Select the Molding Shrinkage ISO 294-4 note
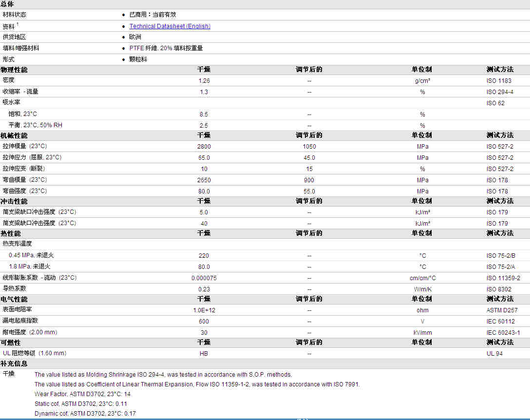530x420 pixels. [163, 374]
